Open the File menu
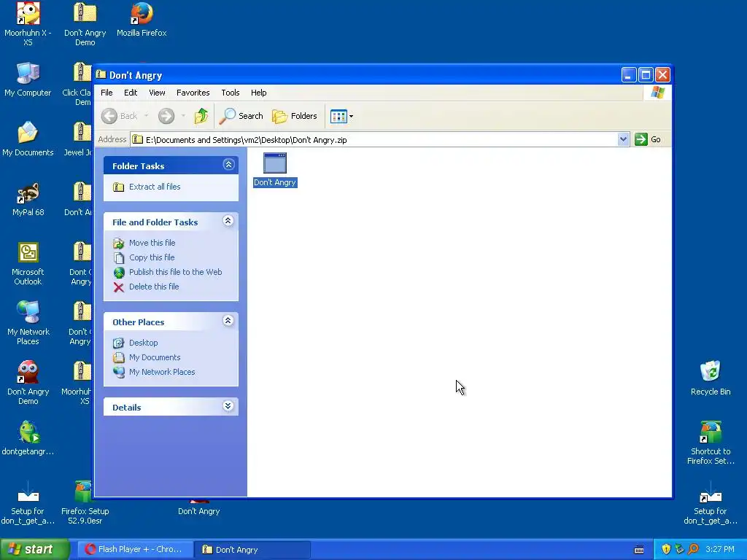Viewport: 747px width, 560px height. click(x=107, y=93)
